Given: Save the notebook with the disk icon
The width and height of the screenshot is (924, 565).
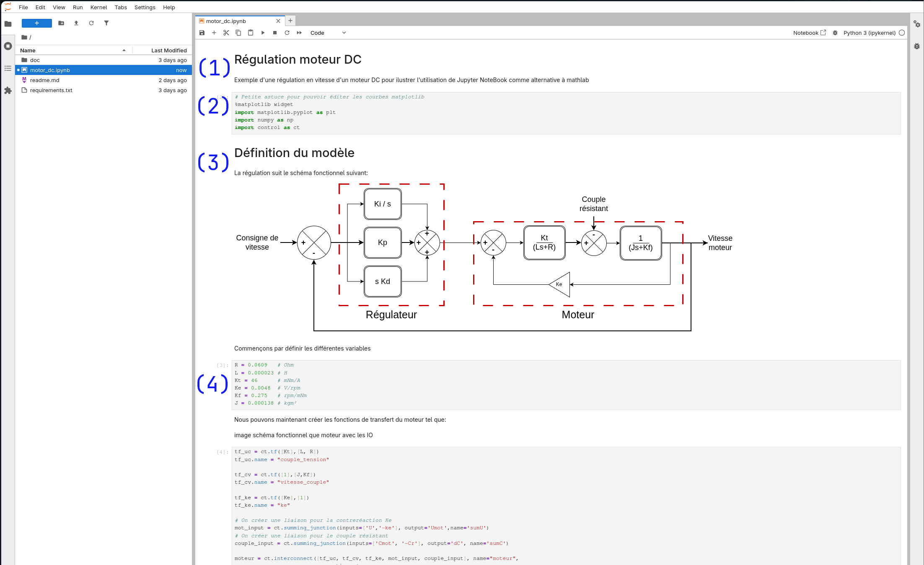Looking at the screenshot, I should tap(202, 33).
